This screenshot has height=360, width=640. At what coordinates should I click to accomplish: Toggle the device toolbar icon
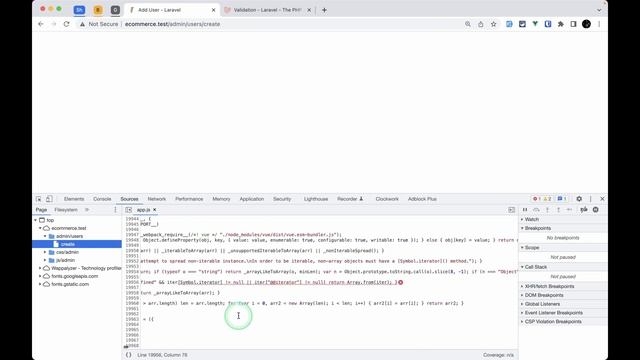(x=49, y=199)
